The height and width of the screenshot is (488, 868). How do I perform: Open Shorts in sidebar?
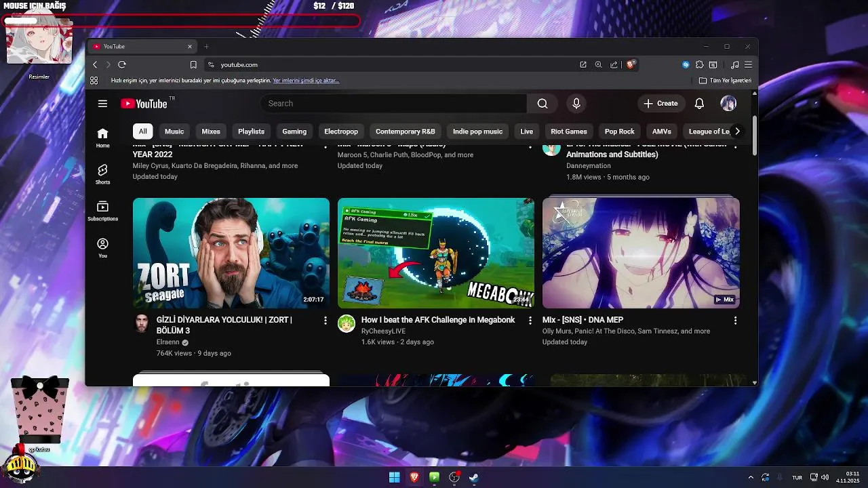click(x=102, y=174)
